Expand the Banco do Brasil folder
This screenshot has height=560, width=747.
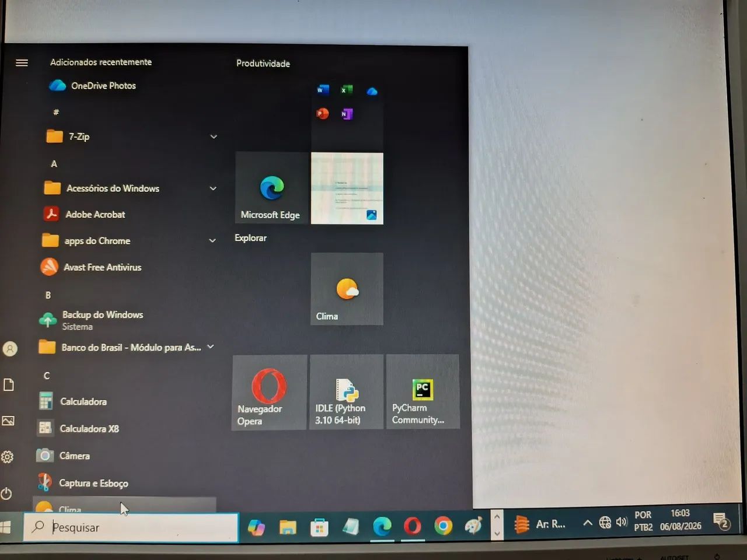[x=211, y=346]
